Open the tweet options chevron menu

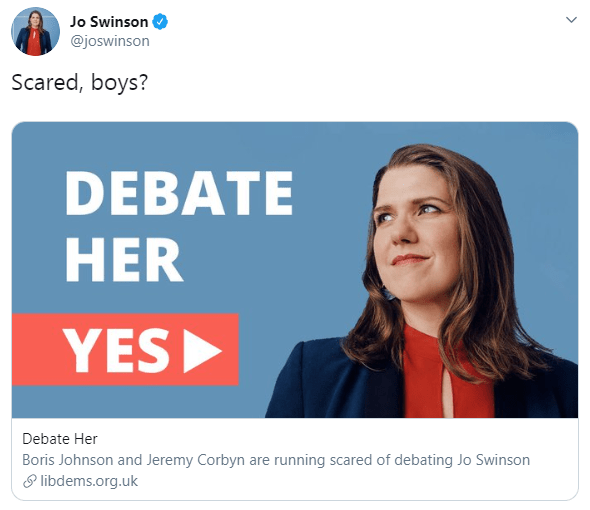coord(571,20)
